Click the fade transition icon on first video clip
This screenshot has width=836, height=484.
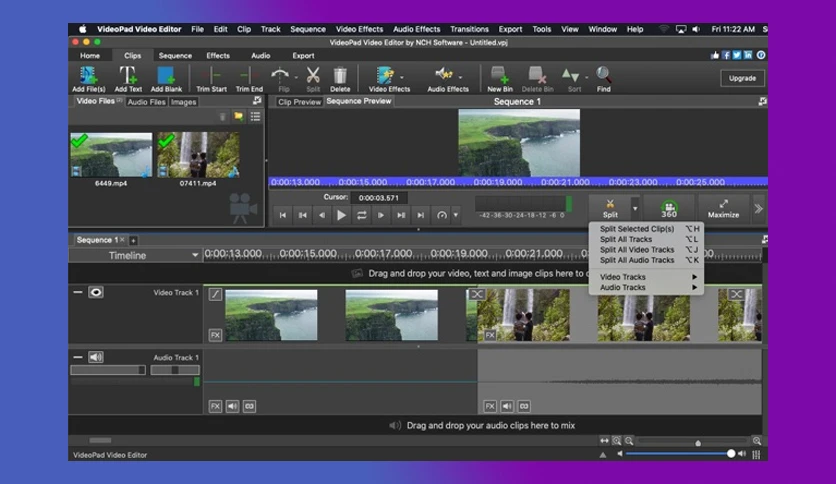click(x=215, y=294)
